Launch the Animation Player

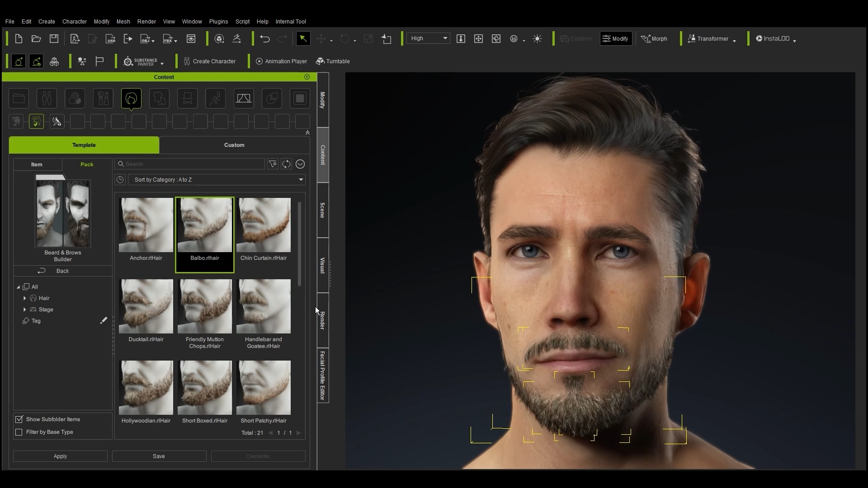pos(281,61)
